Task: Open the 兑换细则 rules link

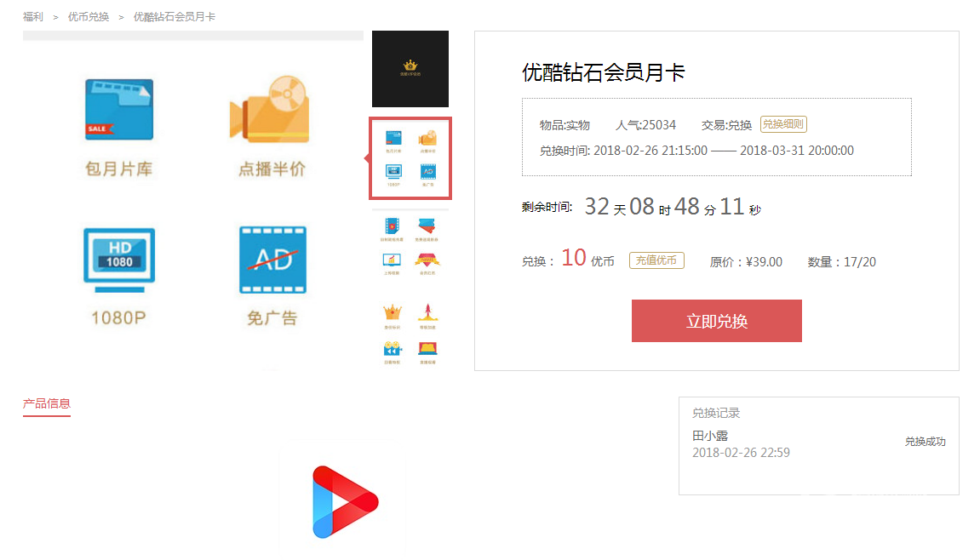Action: [783, 124]
